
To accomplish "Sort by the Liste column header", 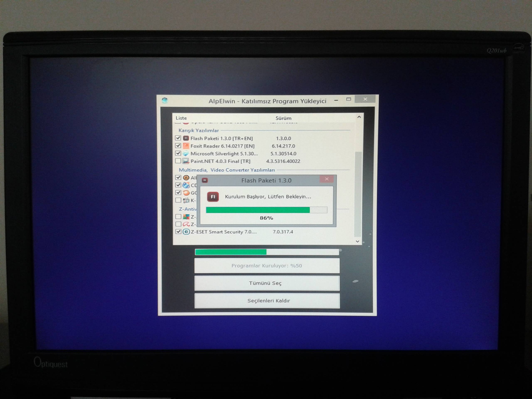I will [x=181, y=118].
